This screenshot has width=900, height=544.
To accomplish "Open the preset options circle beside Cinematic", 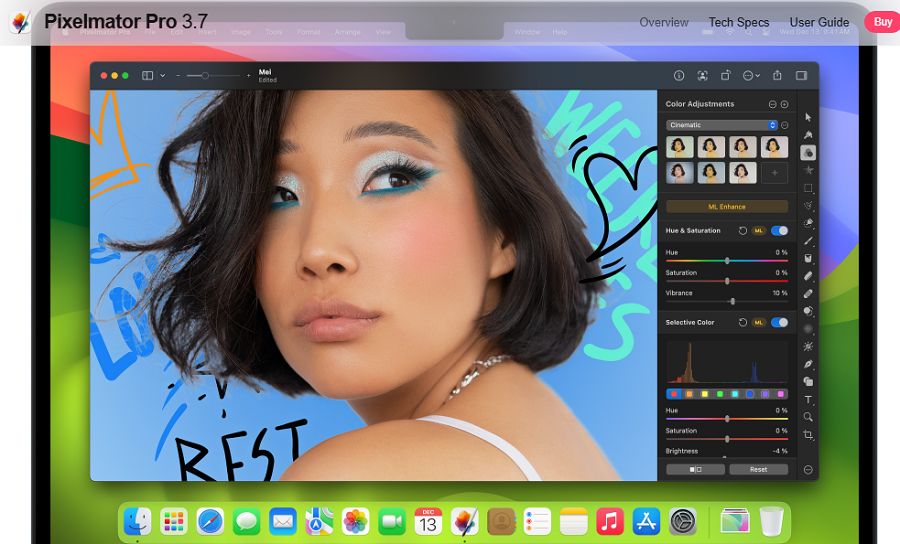I will (x=785, y=125).
